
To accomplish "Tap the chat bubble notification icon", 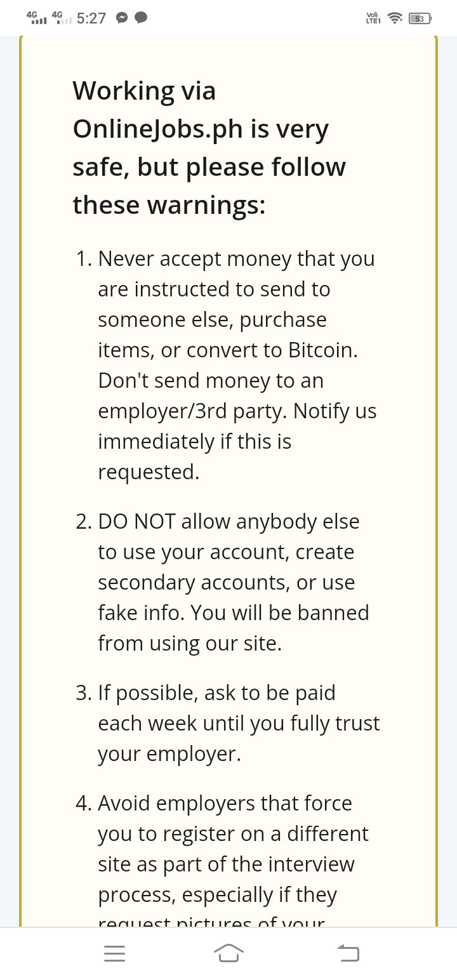I will click(x=142, y=18).
